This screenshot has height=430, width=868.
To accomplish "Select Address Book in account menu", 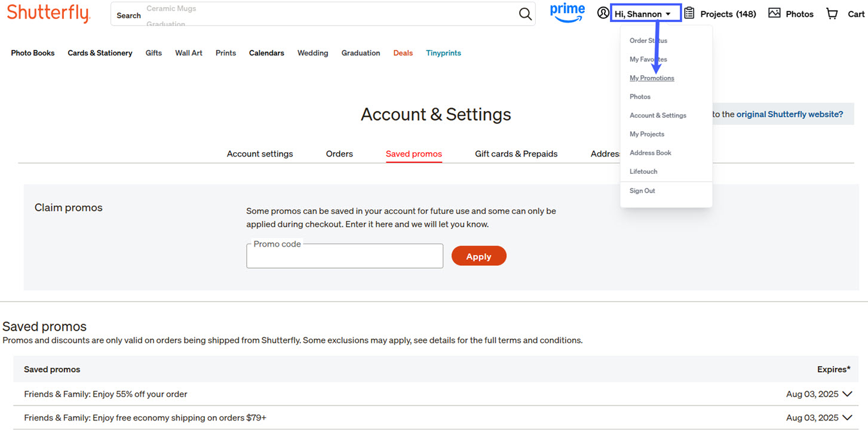I will tap(651, 153).
